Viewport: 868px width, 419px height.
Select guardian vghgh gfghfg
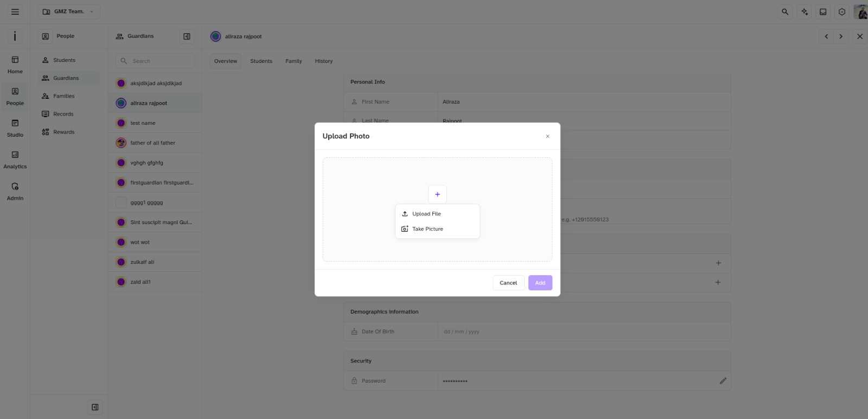click(155, 163)
